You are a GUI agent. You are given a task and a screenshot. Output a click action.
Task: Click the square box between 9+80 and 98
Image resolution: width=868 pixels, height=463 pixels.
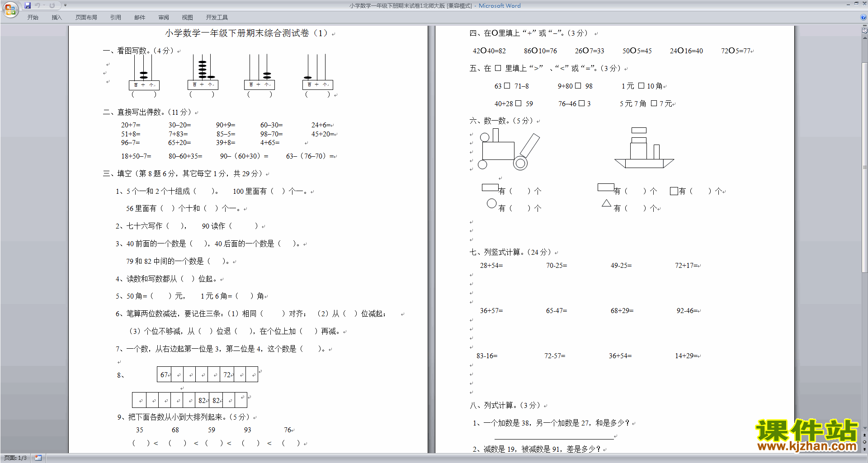pyautogui.click(x=578, y=85)
